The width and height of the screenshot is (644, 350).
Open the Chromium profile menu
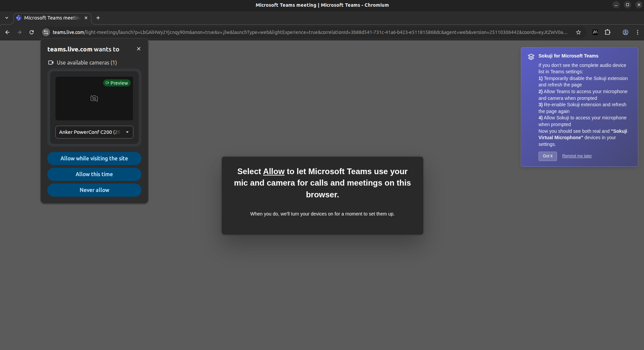626,32
